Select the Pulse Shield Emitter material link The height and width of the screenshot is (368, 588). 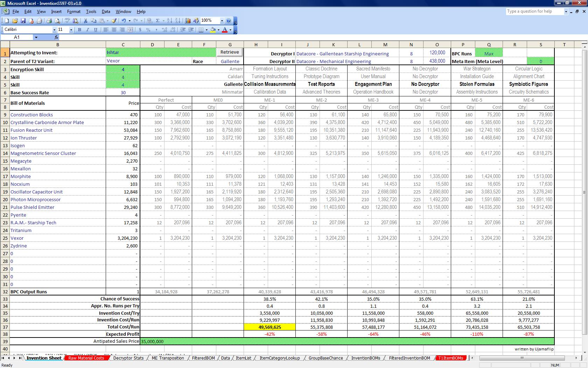click(33, 207)
